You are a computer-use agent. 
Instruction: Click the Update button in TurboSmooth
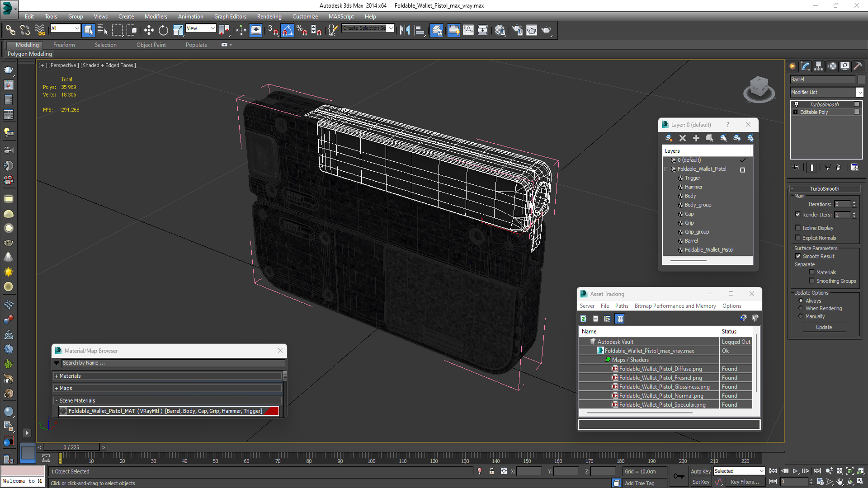[x=824, y=327]
